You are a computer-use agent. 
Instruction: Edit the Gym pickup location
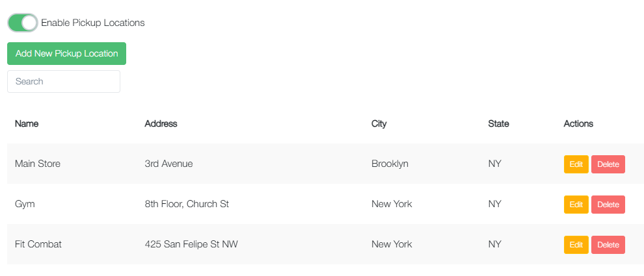tap(576, 205)
